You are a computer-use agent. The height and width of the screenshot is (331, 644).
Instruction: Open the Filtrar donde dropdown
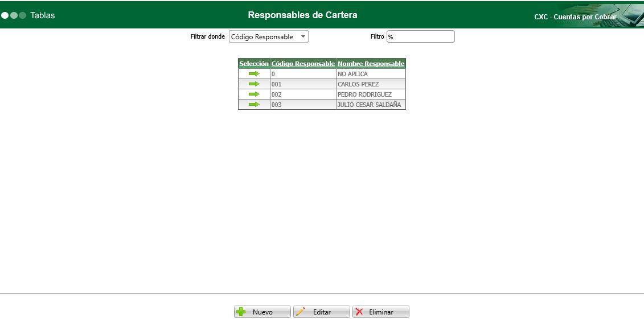coord(268,36)
